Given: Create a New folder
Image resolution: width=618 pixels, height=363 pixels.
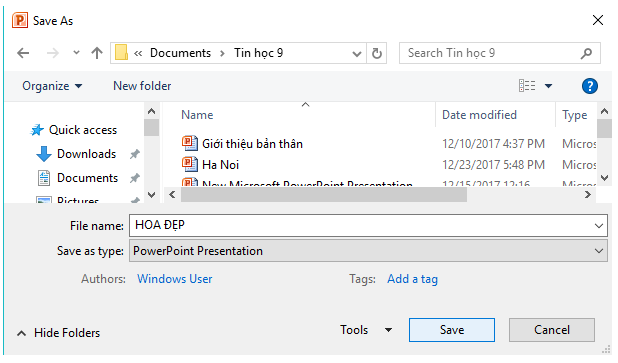Looking at the screenshot, I should [x=142, y=86].
